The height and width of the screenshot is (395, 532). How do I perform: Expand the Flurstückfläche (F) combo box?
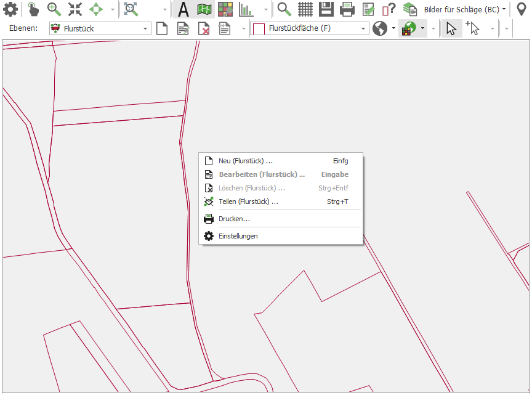tap(363, 28)
